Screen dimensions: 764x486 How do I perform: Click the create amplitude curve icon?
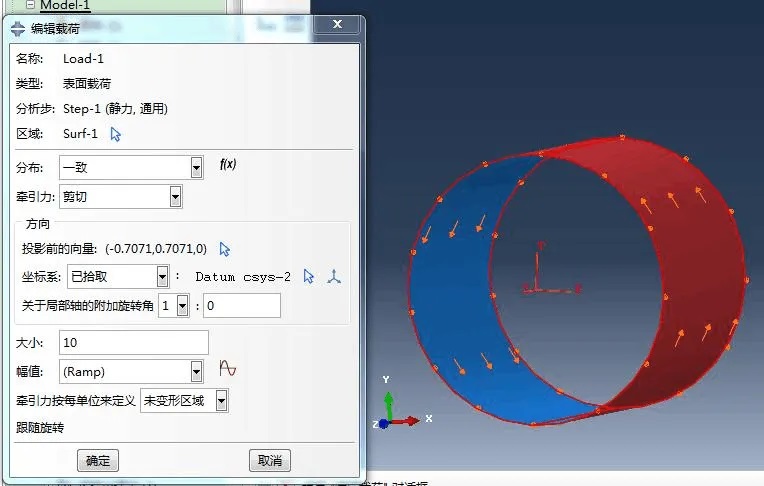pos(228,369)
